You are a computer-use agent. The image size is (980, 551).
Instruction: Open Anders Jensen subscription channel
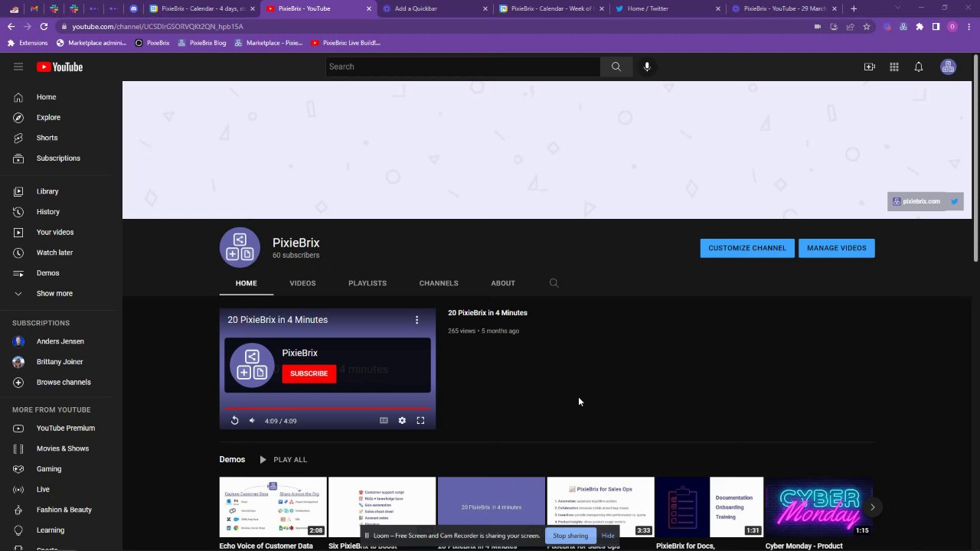click(61, 341)
